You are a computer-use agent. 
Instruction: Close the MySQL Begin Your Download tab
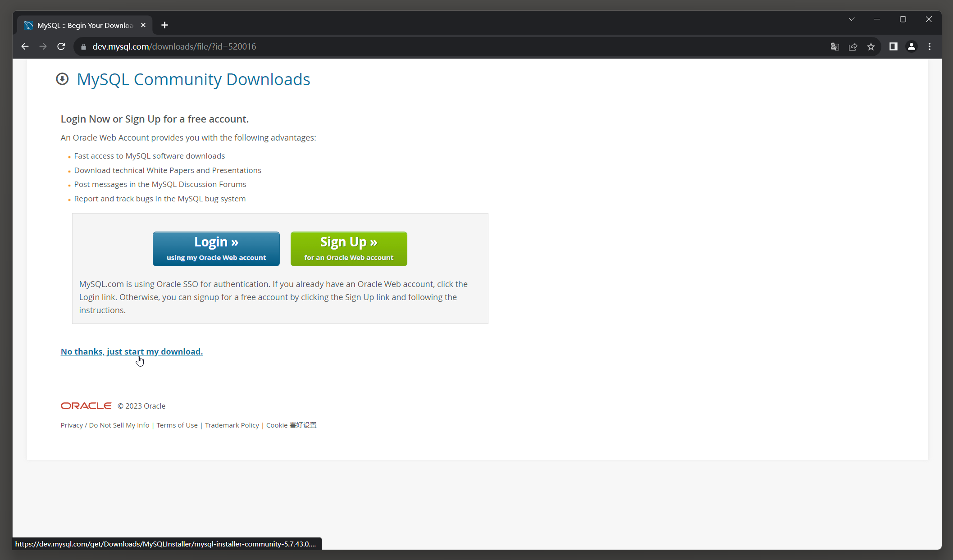click(143, 25)
